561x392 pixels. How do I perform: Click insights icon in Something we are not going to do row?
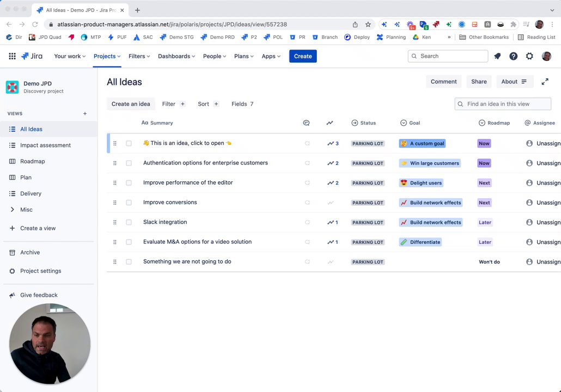331,262
